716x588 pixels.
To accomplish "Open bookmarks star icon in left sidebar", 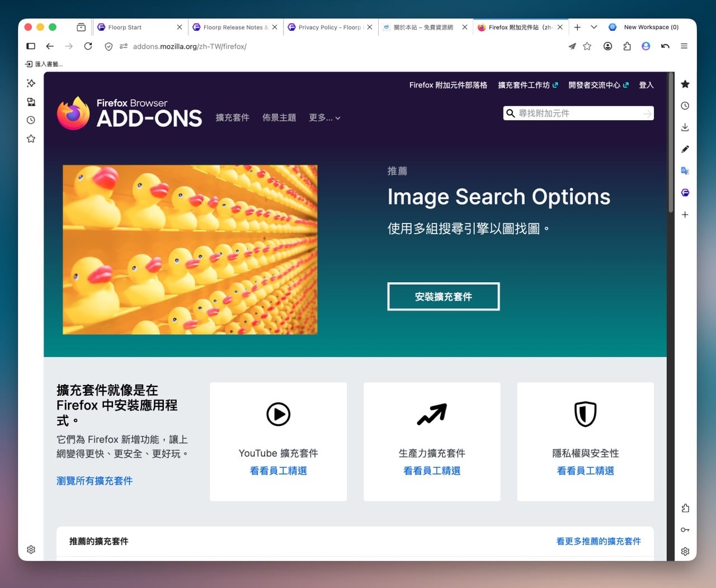I will 31,138.
